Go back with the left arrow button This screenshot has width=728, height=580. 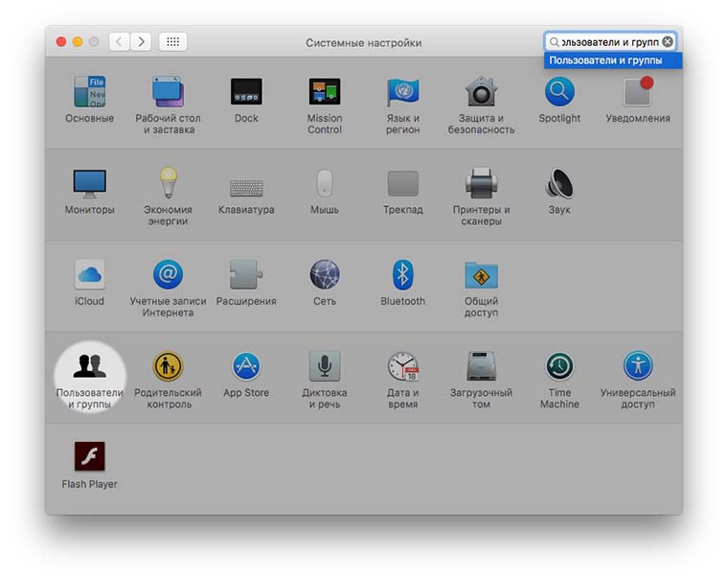pyautogui.click(x=120, y=42)
